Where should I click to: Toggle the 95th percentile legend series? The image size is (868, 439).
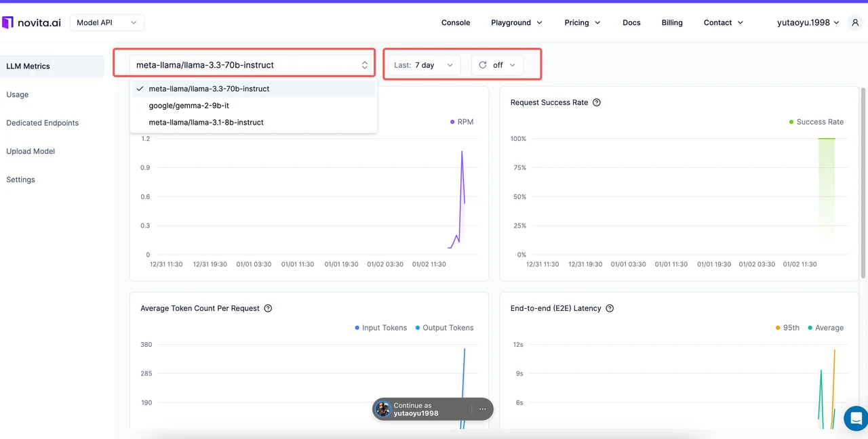pyautogui.click(x=787, y=328)
